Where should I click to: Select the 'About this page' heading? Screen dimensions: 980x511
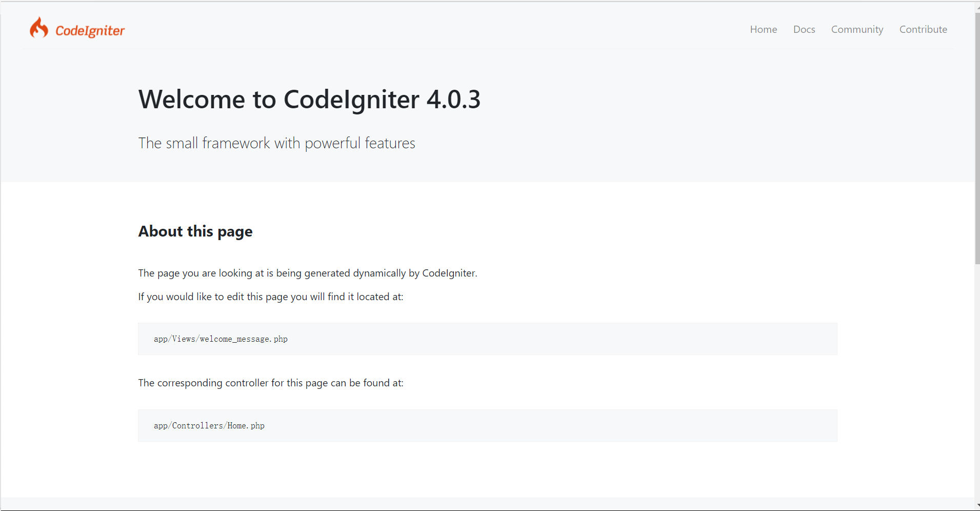tap(195, 231)
